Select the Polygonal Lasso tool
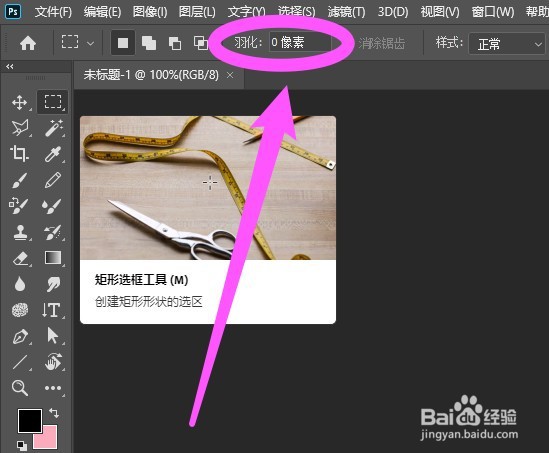Image resolution: width=549 pixels, height=453 pixels. pos(20,128)
